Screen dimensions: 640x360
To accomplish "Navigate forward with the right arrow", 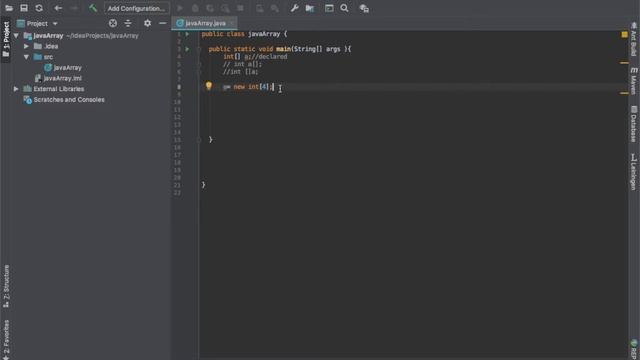I will tap(74, 8).
